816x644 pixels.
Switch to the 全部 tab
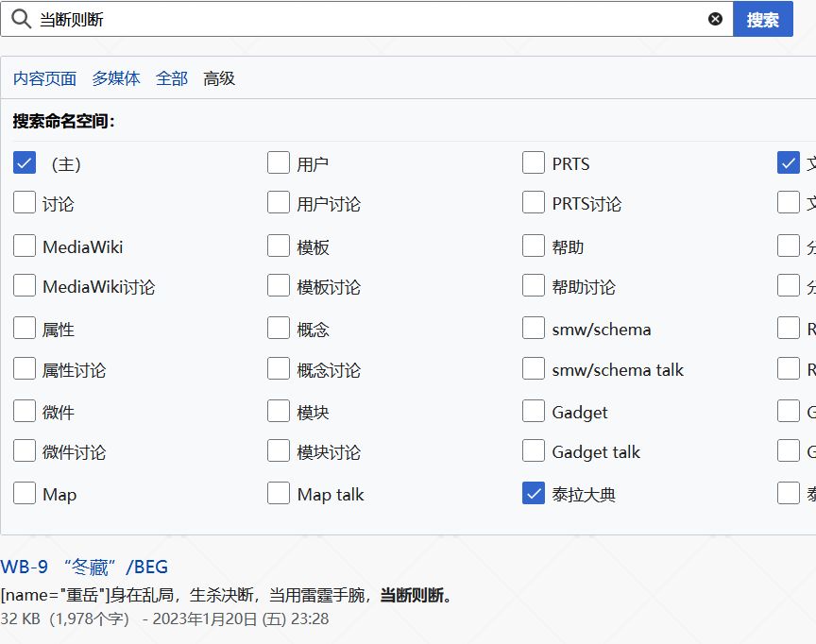click(171, 78)
